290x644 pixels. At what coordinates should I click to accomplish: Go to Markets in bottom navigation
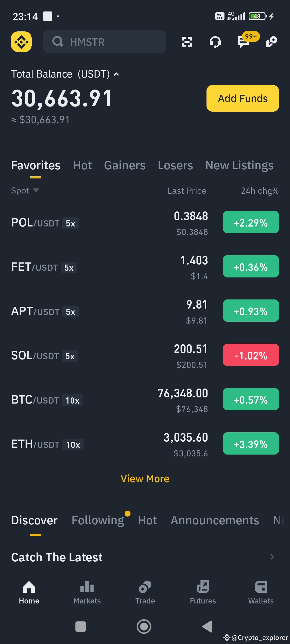pos(87,592)
